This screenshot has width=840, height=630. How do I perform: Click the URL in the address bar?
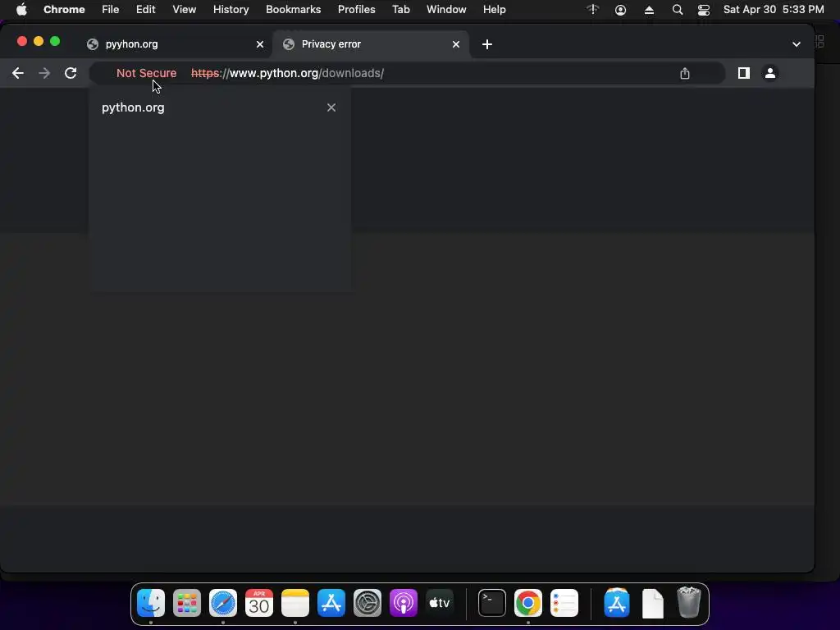click(287, 73)
